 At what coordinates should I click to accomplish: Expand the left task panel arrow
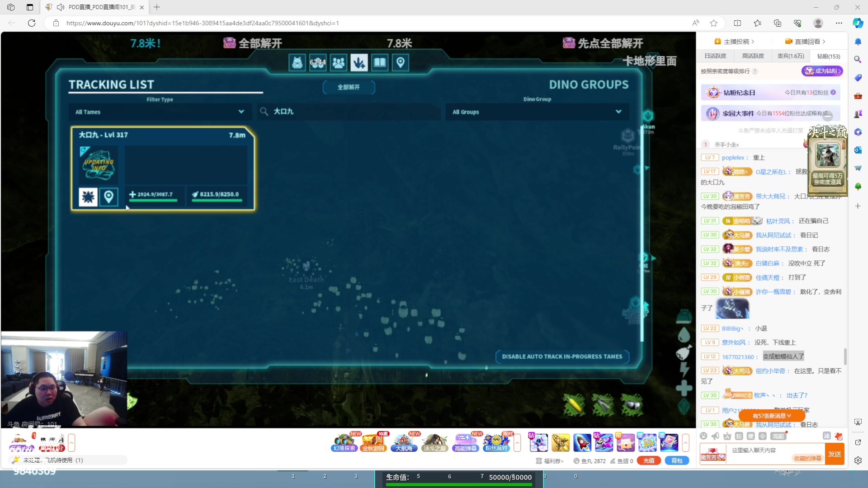[x=71, y=443]
